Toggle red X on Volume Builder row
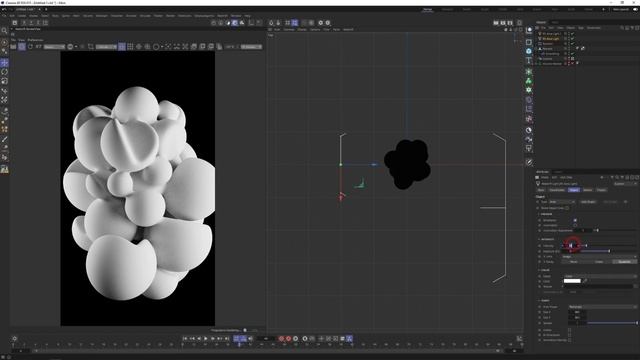Viewport: 640px width, 360px height. click(x=572, y=63)
